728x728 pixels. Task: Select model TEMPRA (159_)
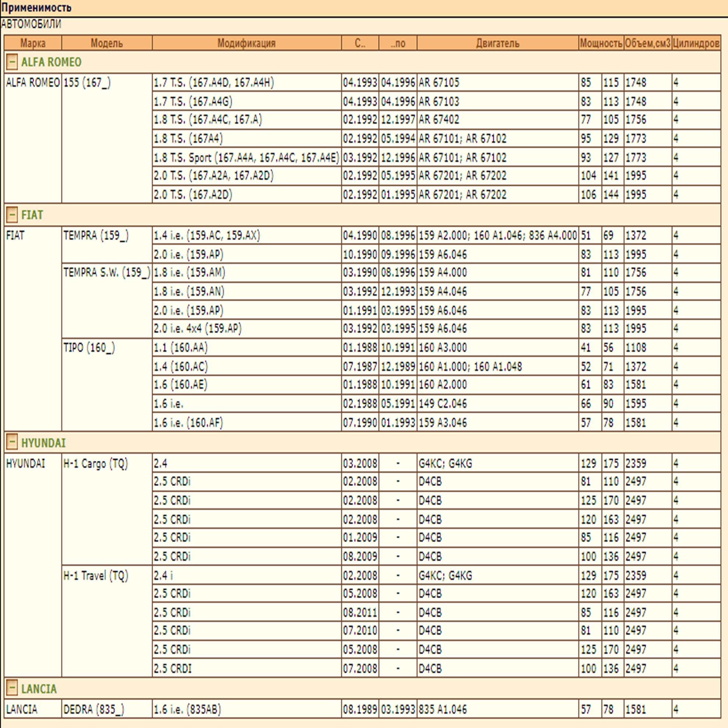[x=96, y=236]
